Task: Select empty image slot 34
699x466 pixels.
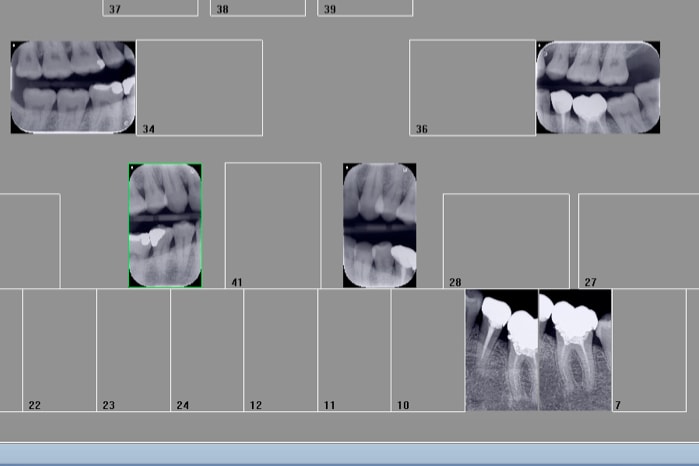Action: tap(199, 88)
